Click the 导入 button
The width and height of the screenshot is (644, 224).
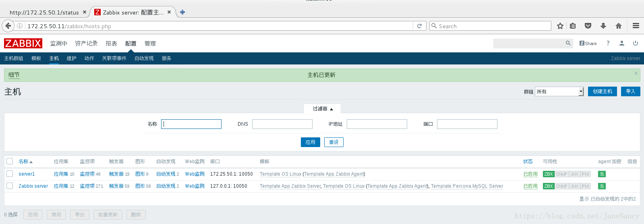(631, 91)
